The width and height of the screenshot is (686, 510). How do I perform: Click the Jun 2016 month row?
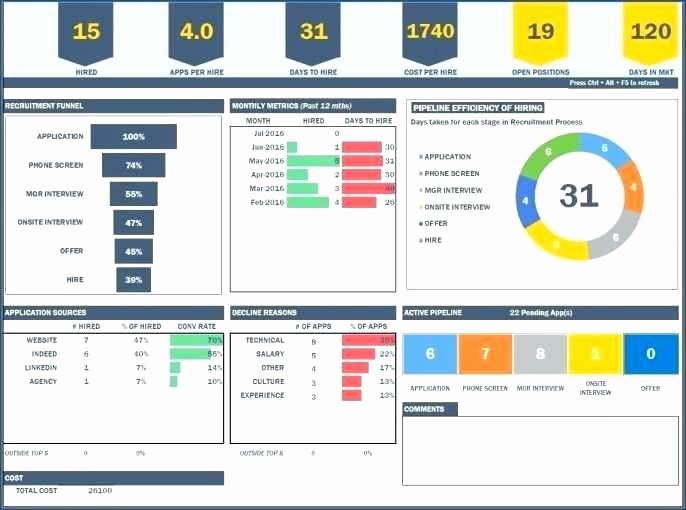(313, 147)
